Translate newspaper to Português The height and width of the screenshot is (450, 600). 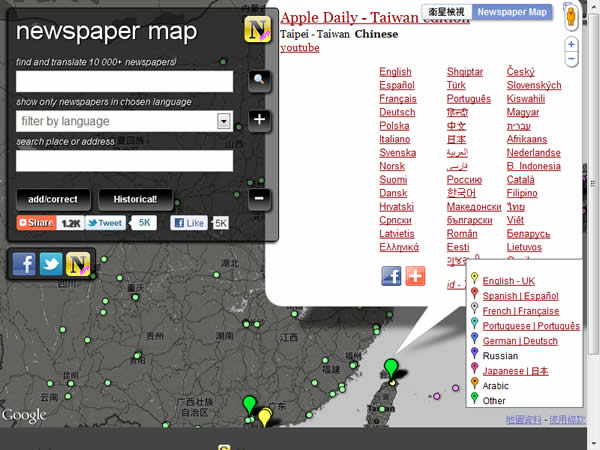[469, 99]
